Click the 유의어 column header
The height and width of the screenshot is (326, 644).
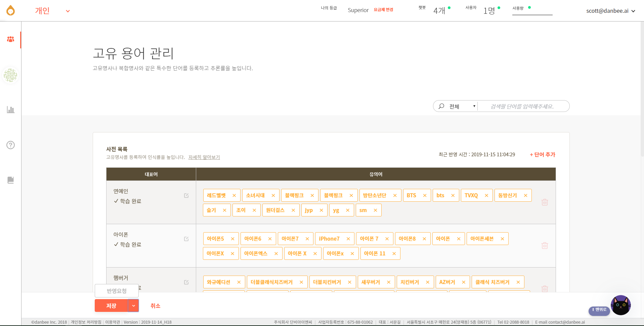click(376, 174)
